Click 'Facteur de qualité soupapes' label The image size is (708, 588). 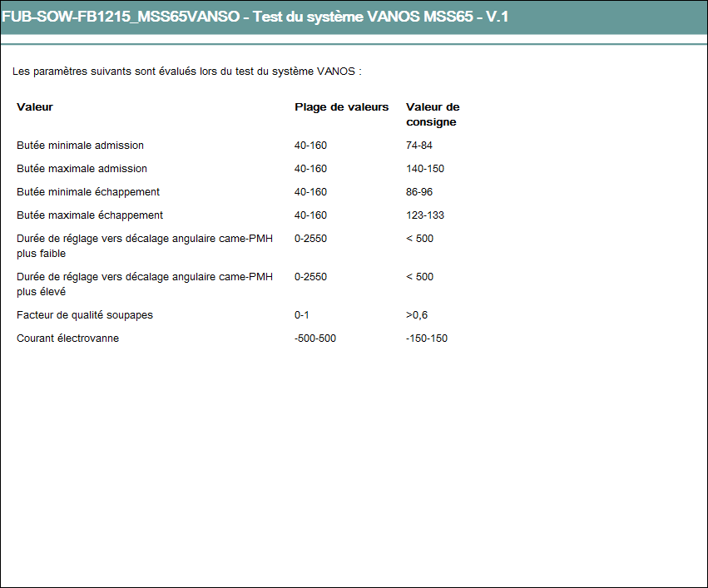pyautogui.click(x=84, y=315)
